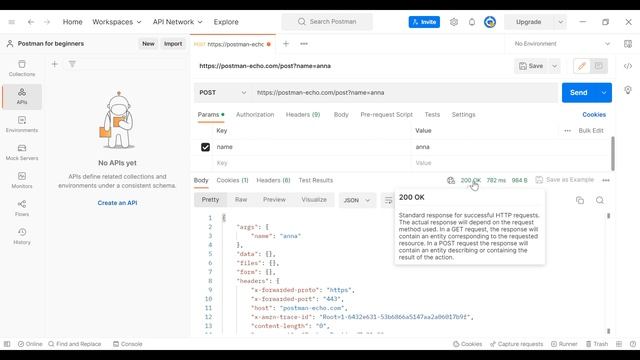Open the Pre-request Script tab
This screenshot has height=360, width=640.
point(387,115)
